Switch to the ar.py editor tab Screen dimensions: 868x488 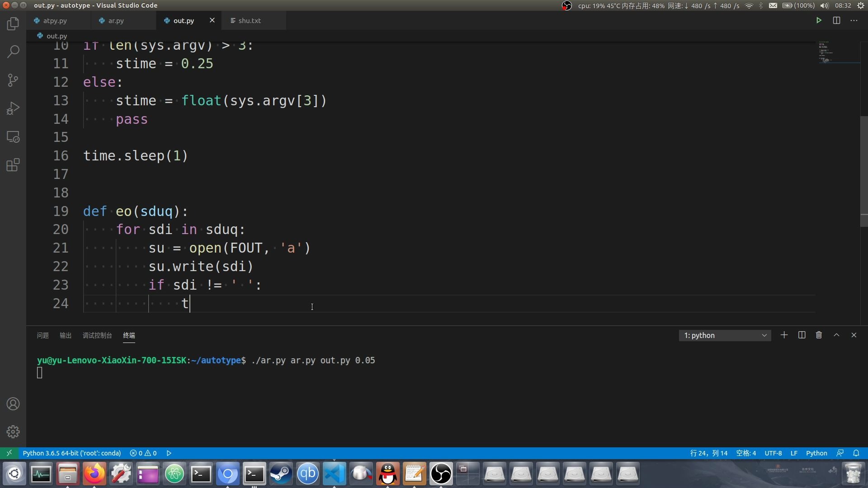(x=116, y=21)
